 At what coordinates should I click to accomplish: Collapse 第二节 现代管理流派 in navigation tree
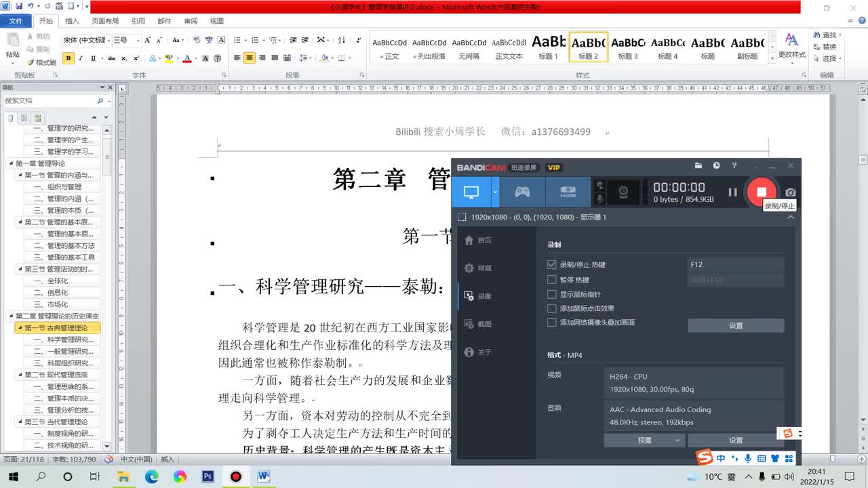20,375
